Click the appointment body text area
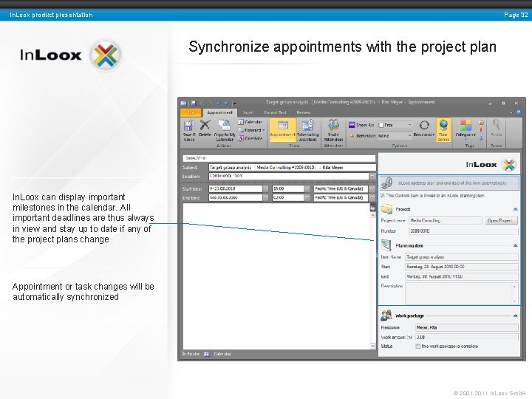 click(276, 276)
